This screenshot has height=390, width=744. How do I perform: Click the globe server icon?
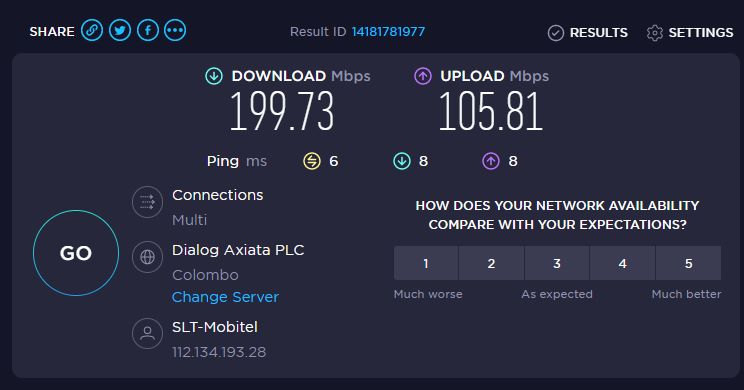[x=147, y=257]
